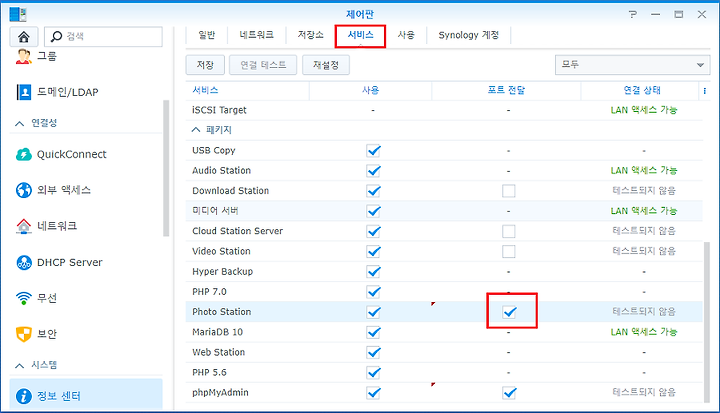The image size is (720, 413).
Task: Select the Cloud Station Server row name
Action: [237, 231]
